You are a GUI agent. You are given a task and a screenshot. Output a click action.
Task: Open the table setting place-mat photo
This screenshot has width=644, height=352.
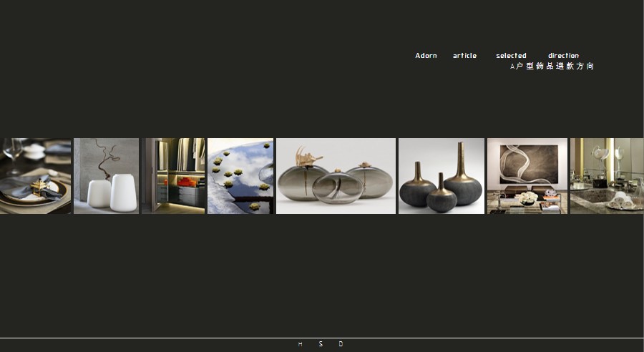[x=35, y=176]
